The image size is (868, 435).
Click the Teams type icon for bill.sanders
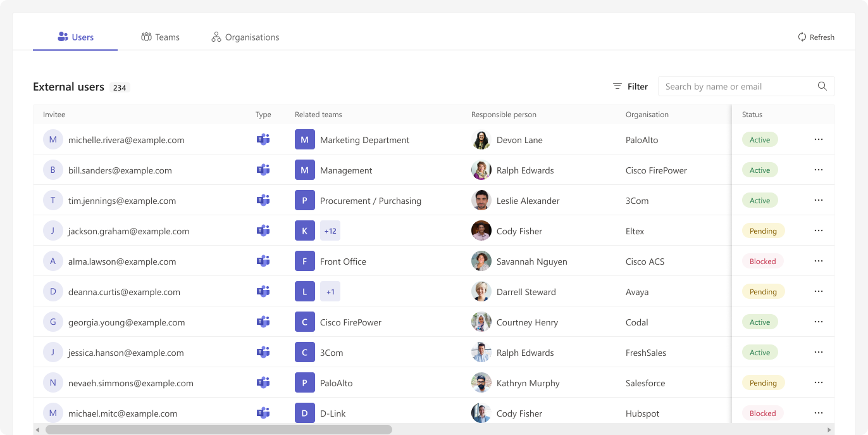point(263,170)
